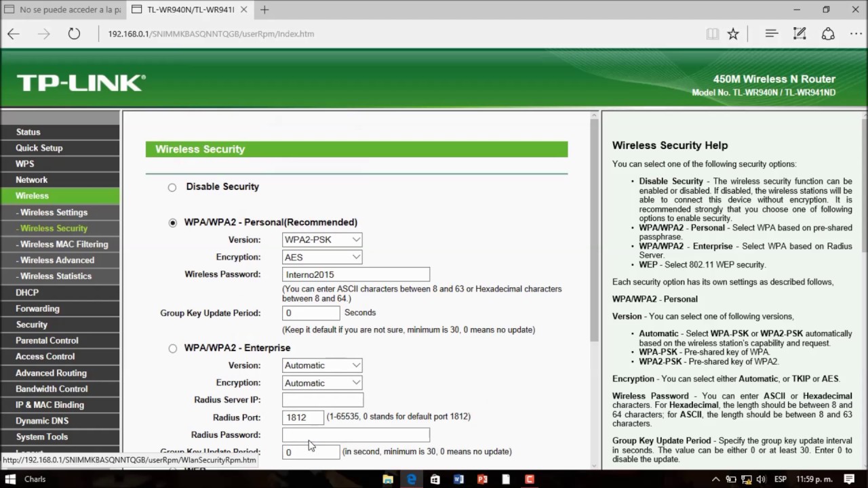Open IP & MAC Binding menu item

[x=50, y=405]
